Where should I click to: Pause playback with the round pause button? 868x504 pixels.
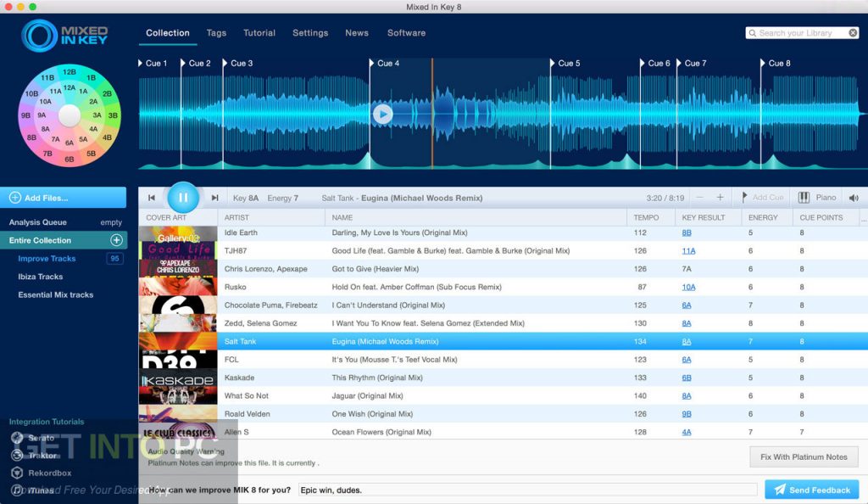[x=183, y=197]
